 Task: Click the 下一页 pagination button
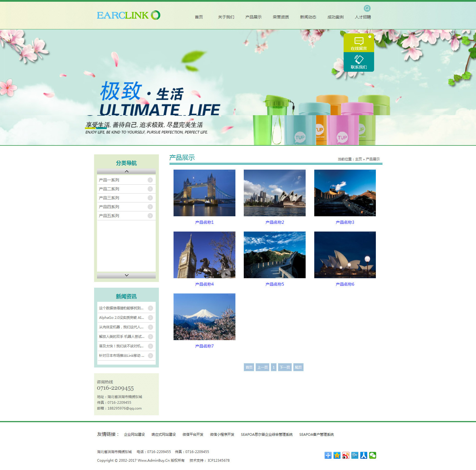285,367
